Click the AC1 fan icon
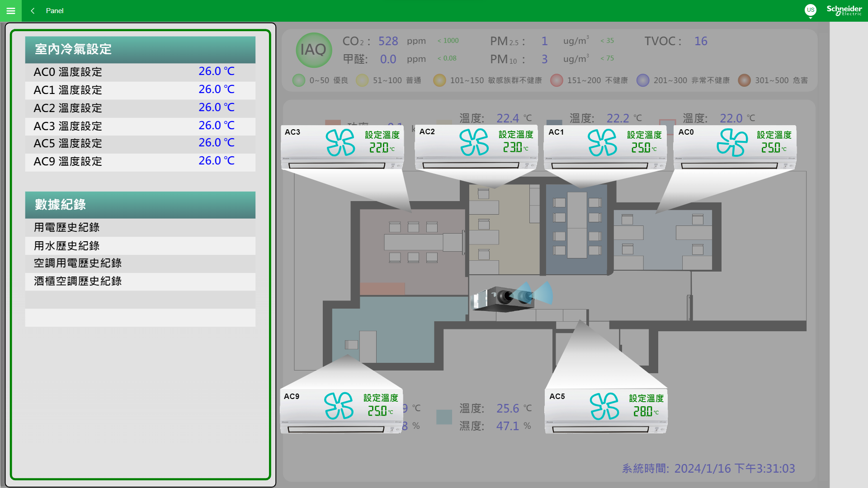The image size is (868, 488). pyautogui.click(x=602, y=142)
